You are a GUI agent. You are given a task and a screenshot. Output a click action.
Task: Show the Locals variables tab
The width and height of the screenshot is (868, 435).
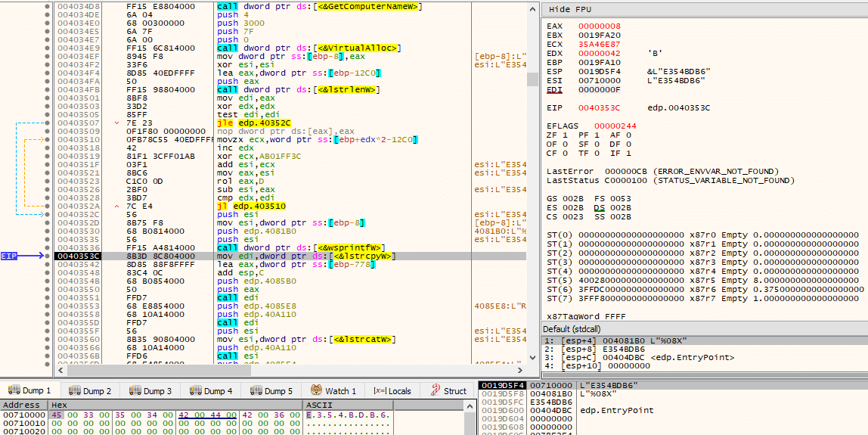392,390
